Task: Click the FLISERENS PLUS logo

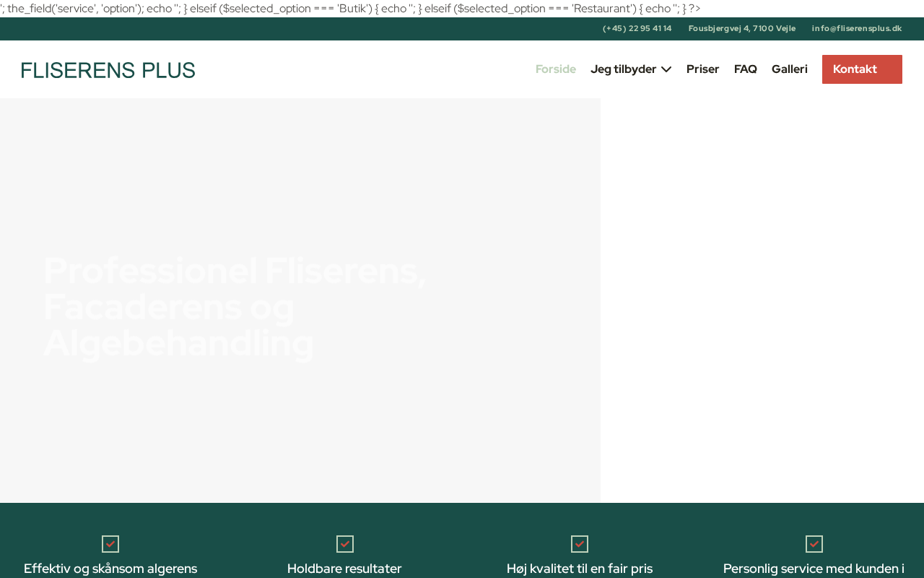Action: [x=108, y=70]
